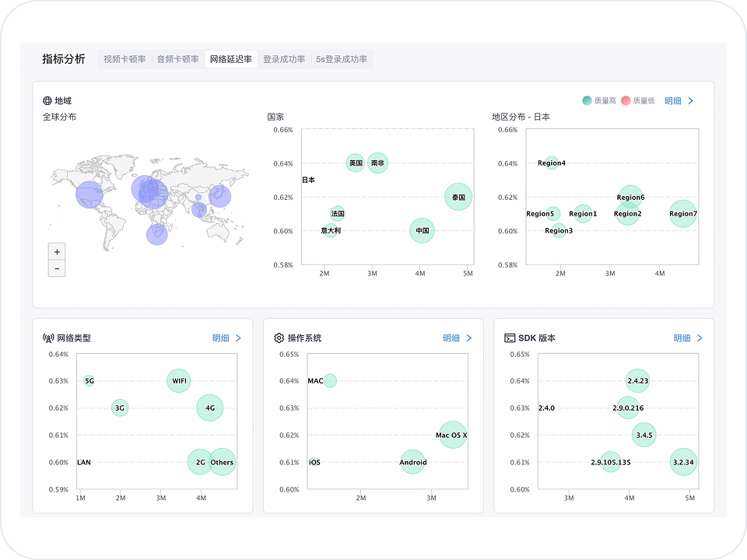The height and width of the screenshot is (560, 747).
Task: Select the Mac OS X bubble
Action: (x=453, y=435)
